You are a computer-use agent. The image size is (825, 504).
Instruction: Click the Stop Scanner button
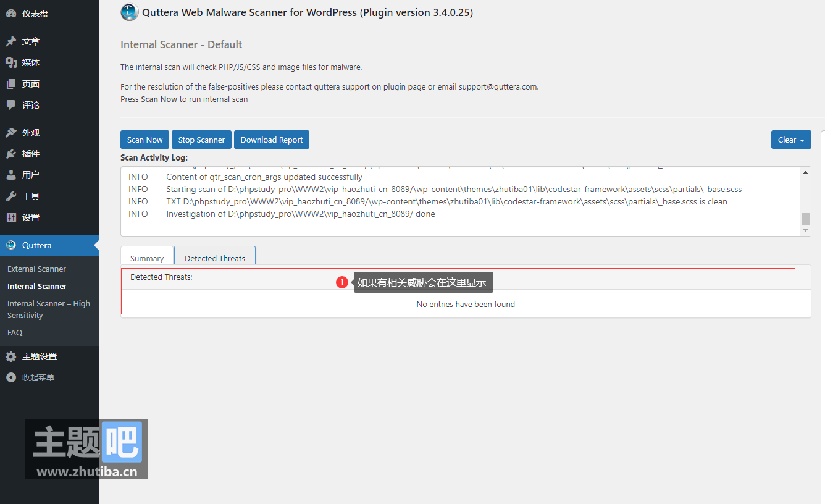(201, 140)
